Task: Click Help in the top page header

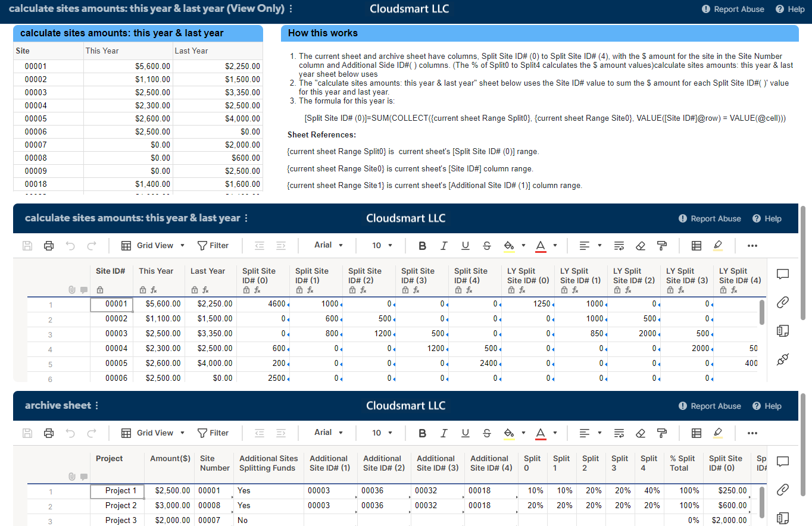Action: 790,9
